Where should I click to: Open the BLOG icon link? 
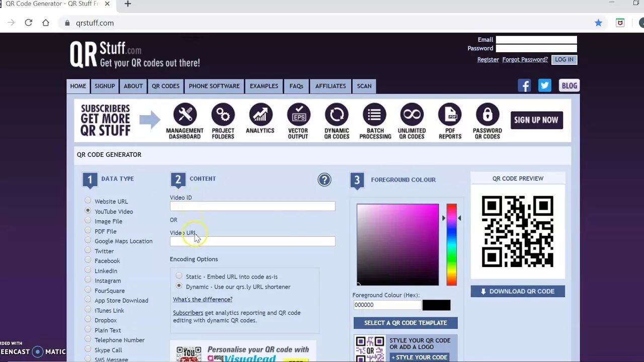tap(569, 85)
